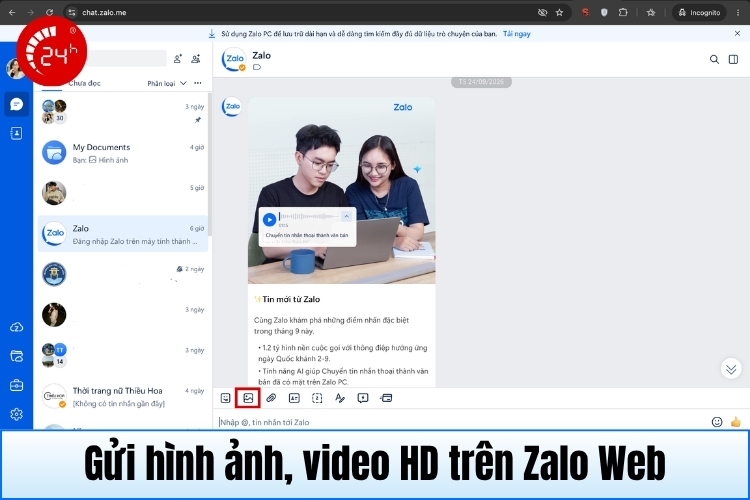Open the business card share icon

(x=294, y=398)
